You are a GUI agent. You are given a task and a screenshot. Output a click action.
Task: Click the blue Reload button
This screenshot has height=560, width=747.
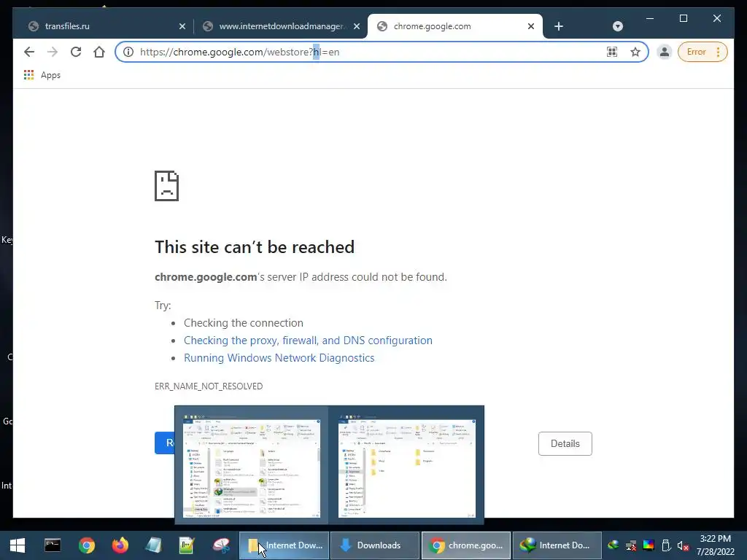164,443
